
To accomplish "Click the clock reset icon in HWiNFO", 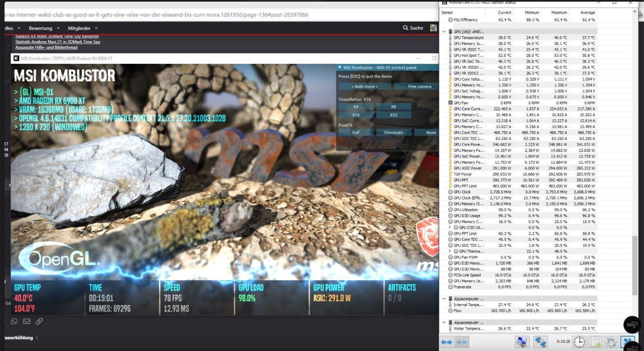I will tap(579, 342).
